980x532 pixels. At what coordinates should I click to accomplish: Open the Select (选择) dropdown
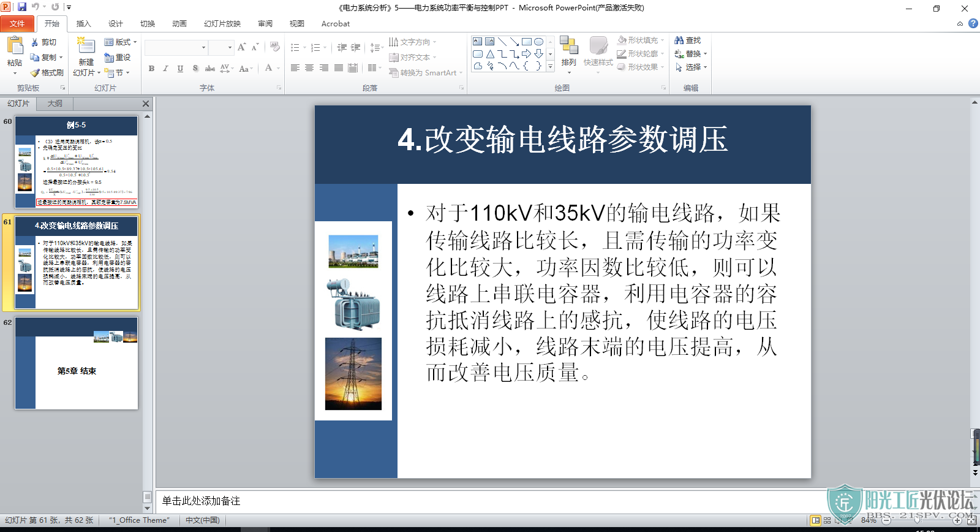click(691, 67)
